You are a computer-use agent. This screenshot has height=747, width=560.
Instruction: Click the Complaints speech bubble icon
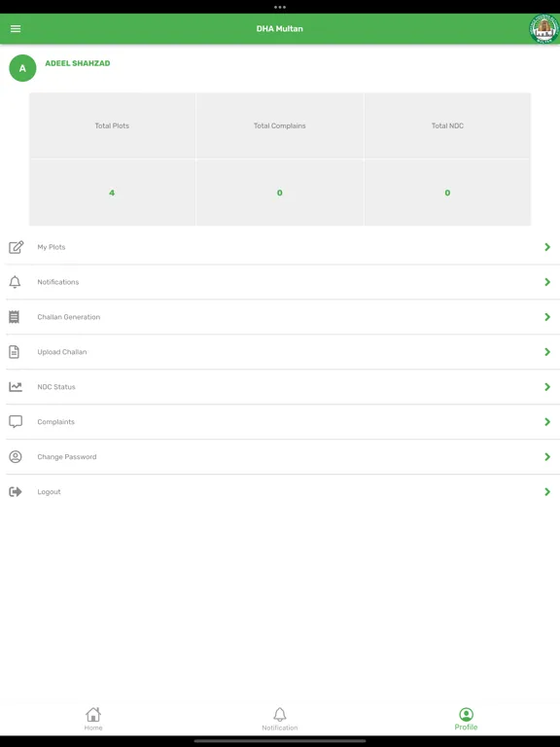16,421
